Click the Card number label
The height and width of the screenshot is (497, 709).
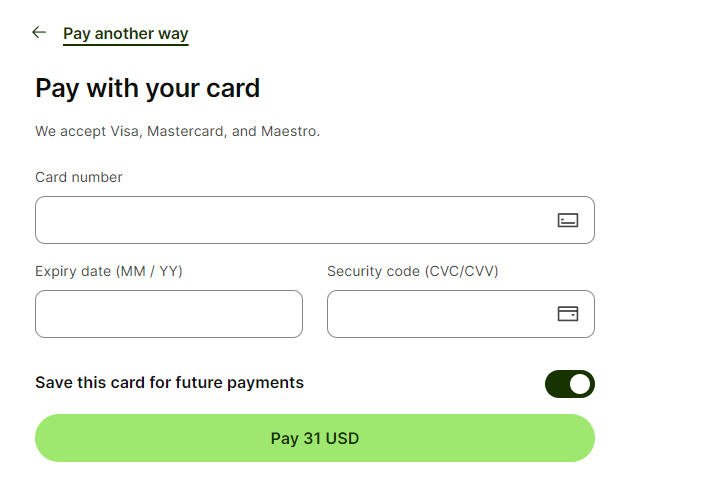tap(79, 177)
